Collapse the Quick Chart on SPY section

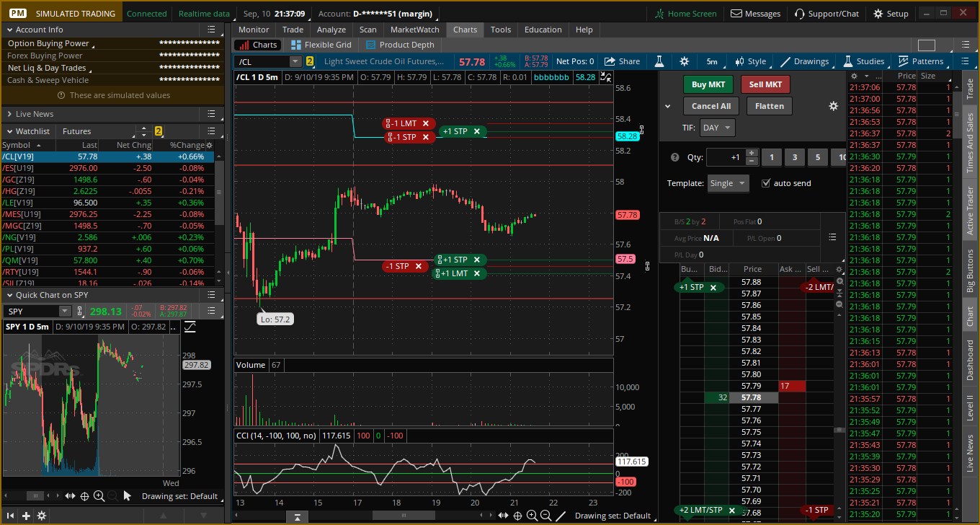(x=9, y=295)
